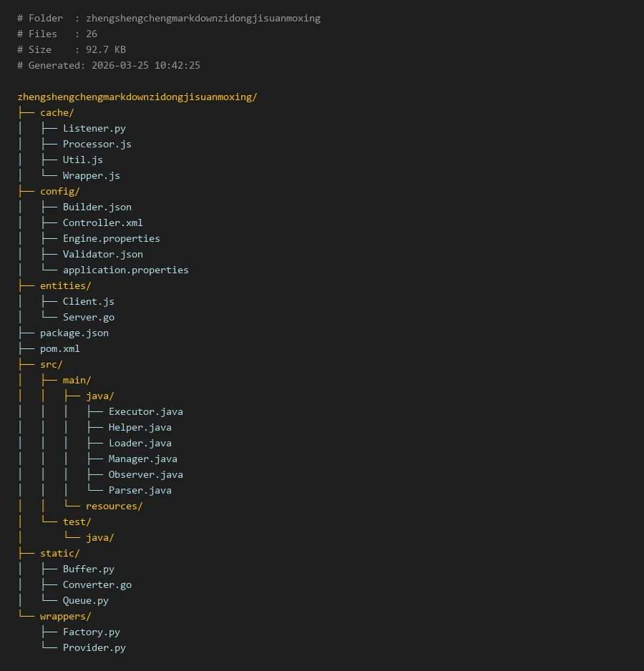Expand the cache/ folder entry

click(x=57, y=112)
